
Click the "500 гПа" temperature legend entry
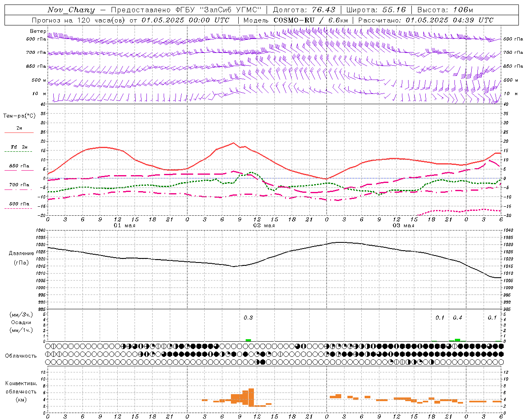click(19, 203)
